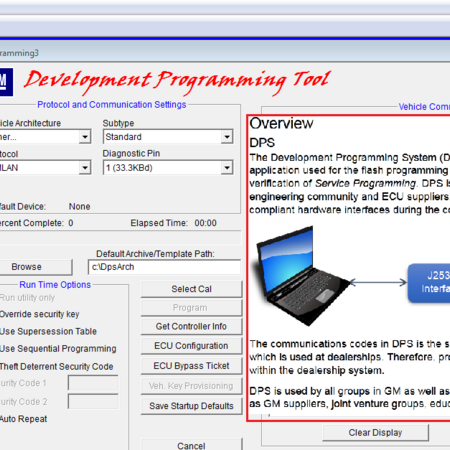Click the progress bar under Percent Complete
This screenshot has width=450, height=450.
click(120, 238)
